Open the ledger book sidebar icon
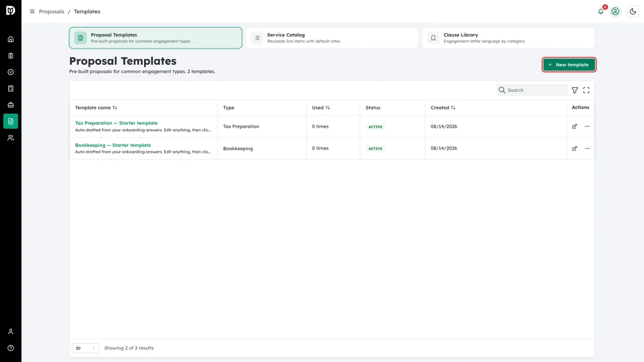The width and height of the screenshot is (644, 362). [x=11, y=89]
